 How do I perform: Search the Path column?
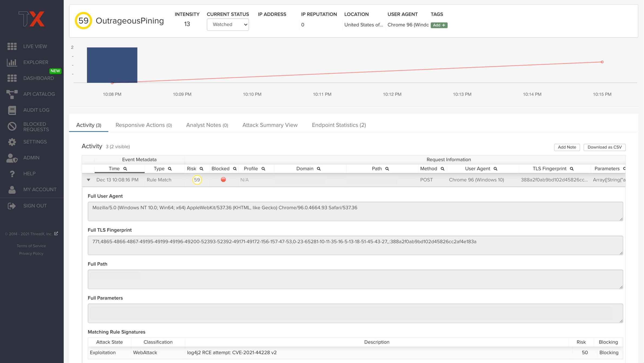[x=387, y=169]
